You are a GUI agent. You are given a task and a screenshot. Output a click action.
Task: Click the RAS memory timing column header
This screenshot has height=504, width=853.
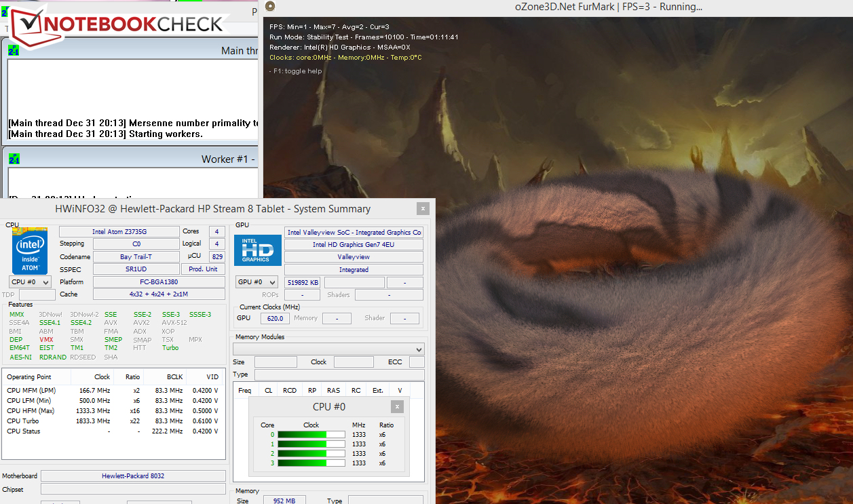coord(333,390)
